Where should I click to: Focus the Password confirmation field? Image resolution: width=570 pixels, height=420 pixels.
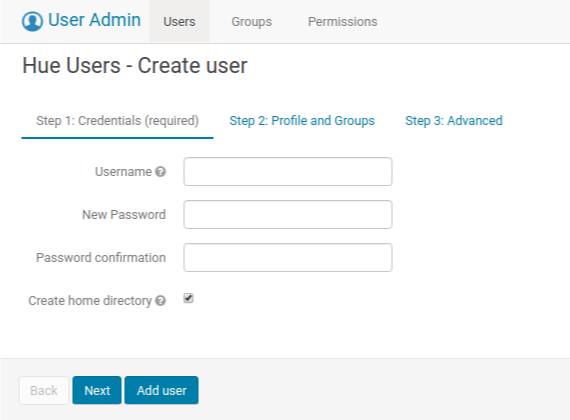[x=288, y=257]
